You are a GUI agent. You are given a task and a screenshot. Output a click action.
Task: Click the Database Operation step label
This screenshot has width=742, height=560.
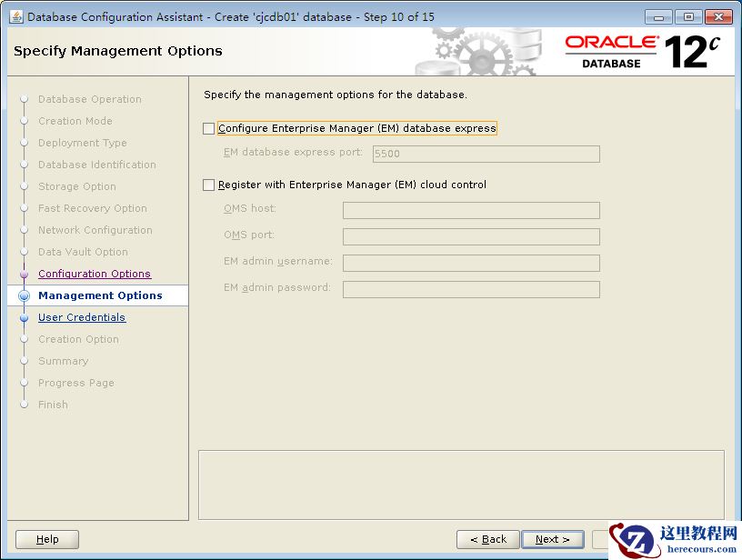point(90,99)
